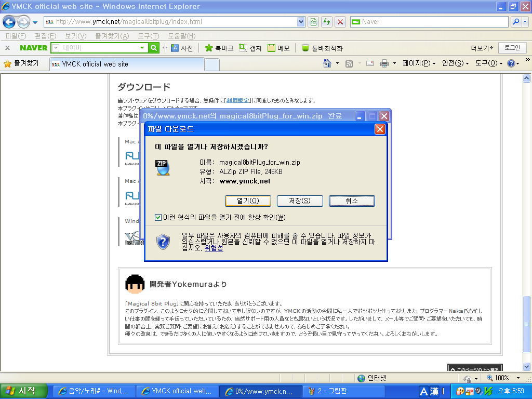Open the 즐겨찾기 favorites panel
532x399 pixels.
21,63
